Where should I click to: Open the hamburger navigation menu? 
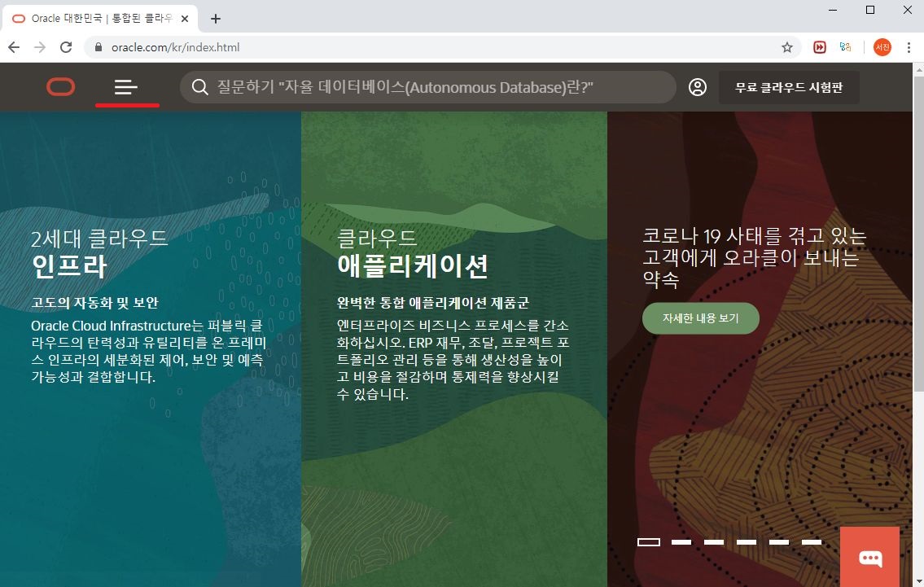(x=126, y=87)
